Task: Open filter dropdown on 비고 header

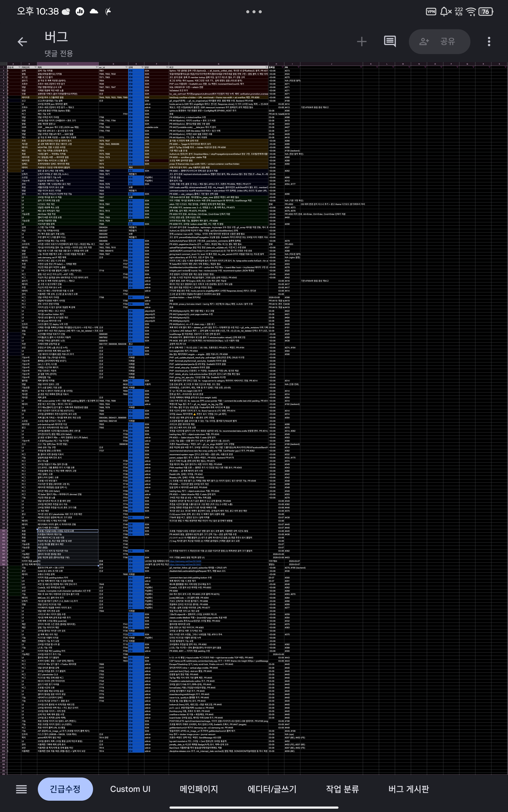Action: [266, 68]
